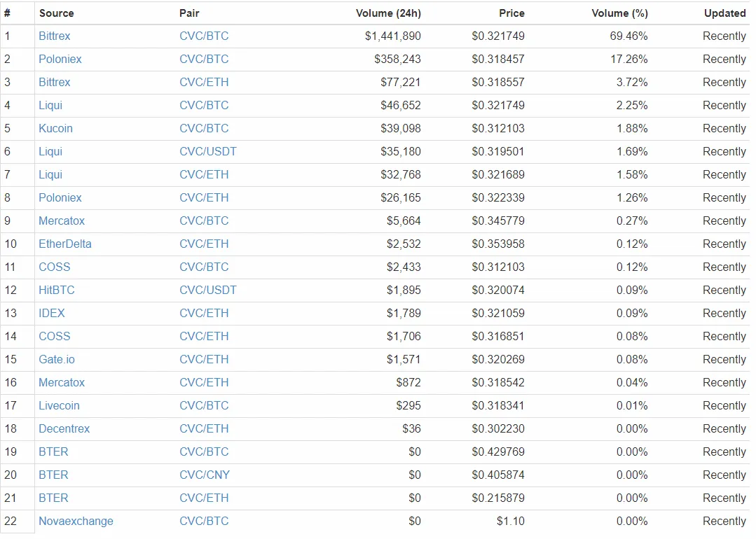Screen dimensions: 756x539
Task: Open the Kucoin source link
Action: point(56,129)
